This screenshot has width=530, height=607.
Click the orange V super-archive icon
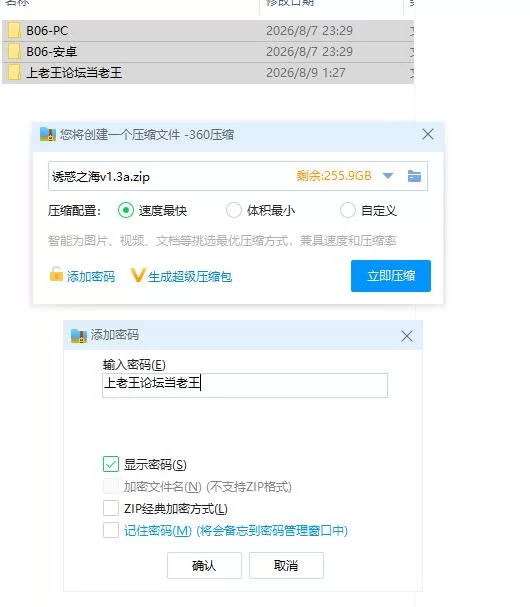click(137, 275)
